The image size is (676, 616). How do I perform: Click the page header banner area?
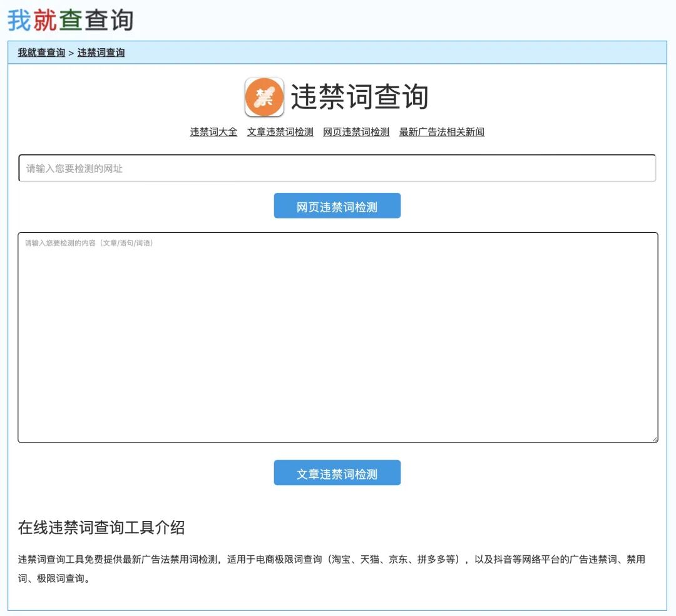(338, 19)
